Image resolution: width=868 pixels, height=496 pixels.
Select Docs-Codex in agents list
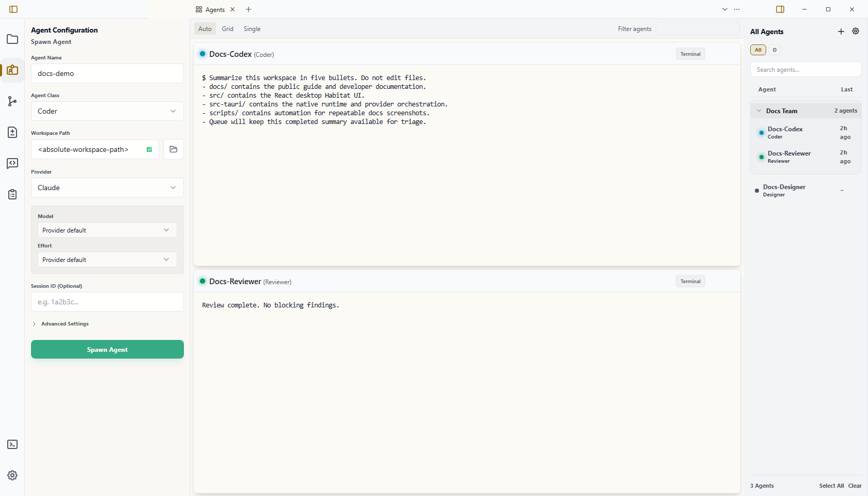[x=805, y=133]
